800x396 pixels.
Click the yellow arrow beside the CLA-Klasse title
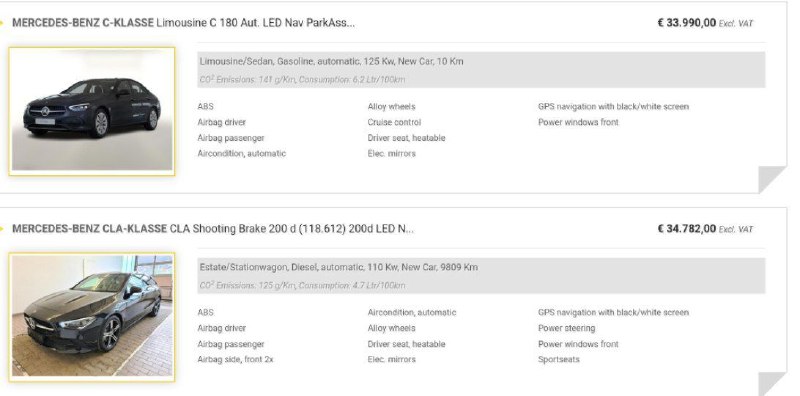coord(2,229)
